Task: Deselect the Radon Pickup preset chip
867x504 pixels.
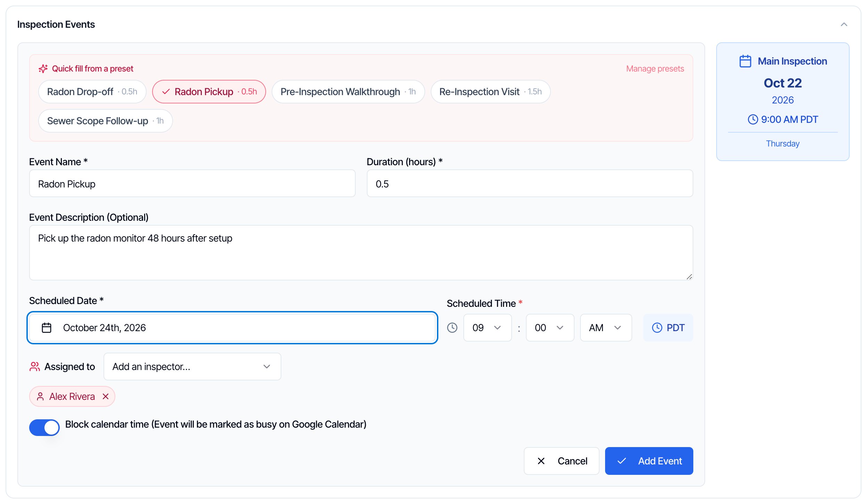Action: 209,92
